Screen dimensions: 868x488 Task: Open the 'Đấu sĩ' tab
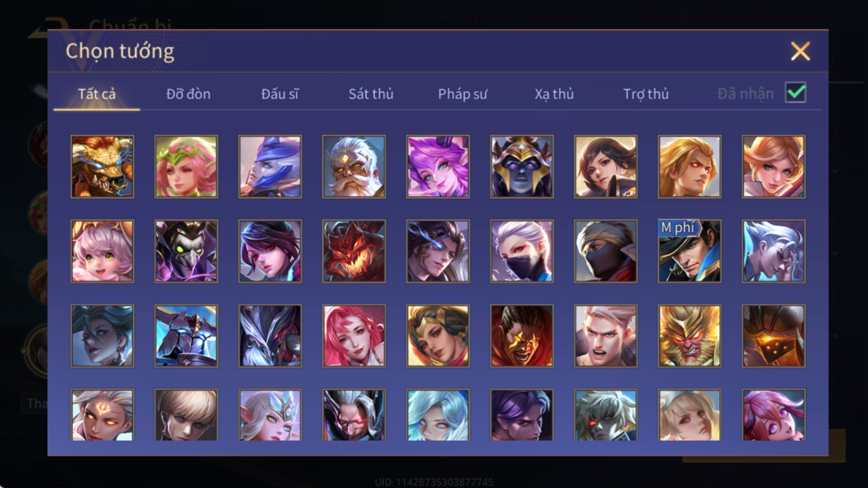[x=280, y=94]
